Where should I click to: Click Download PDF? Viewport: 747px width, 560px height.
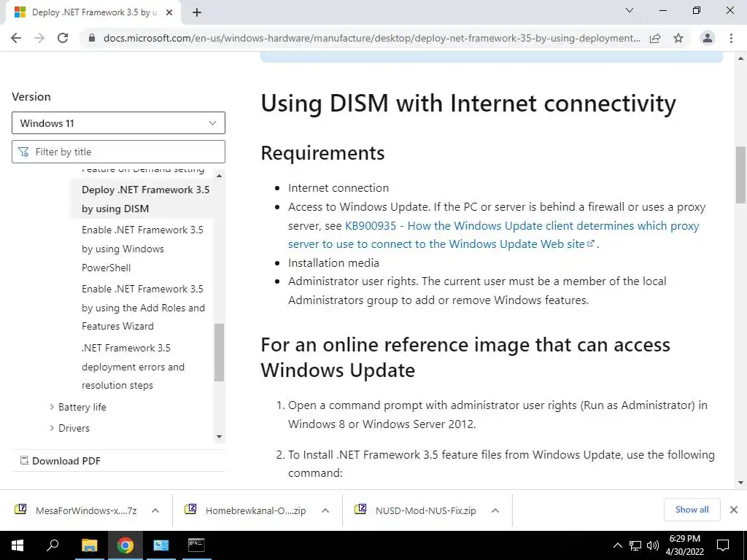pos(61,461)
